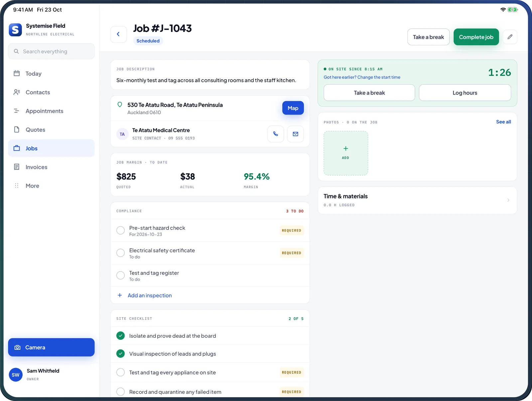The height and width of the screenshot is (401, 532).
Task: Click the green Complete job button
Action: (476, 37)
